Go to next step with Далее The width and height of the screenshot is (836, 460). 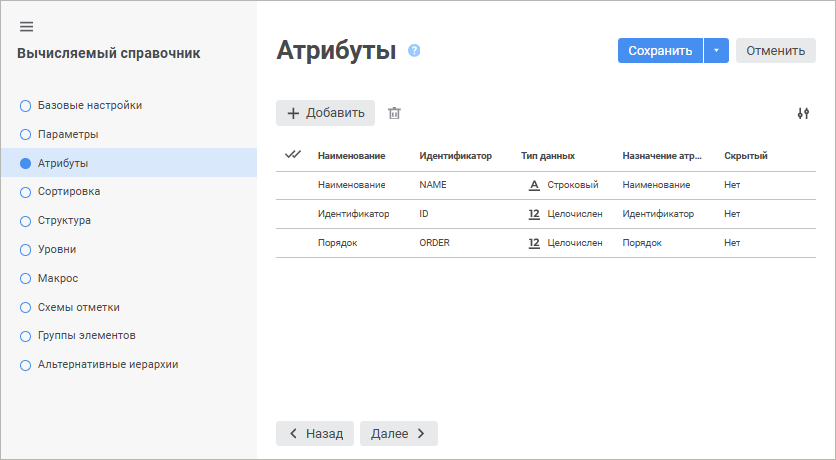coord(398,433)
